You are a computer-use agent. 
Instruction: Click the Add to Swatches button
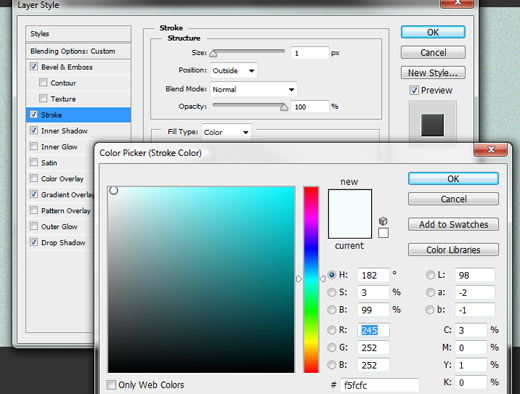453,224
